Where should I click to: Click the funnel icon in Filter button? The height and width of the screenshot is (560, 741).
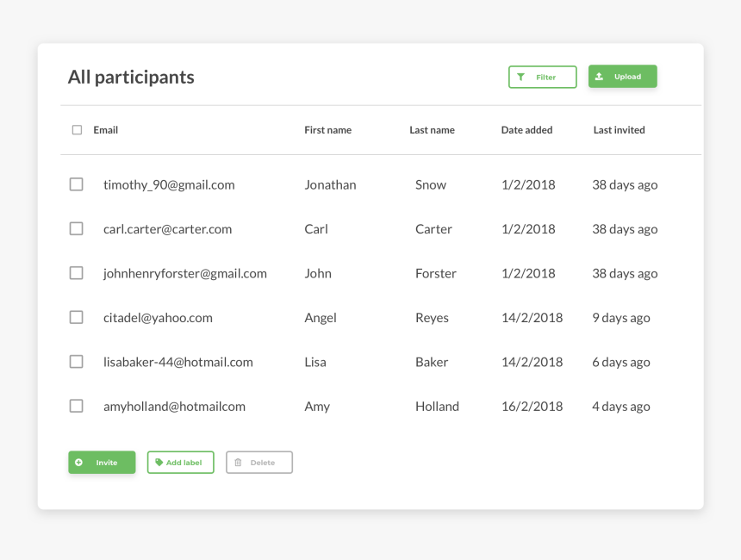(x=520, y=78)
